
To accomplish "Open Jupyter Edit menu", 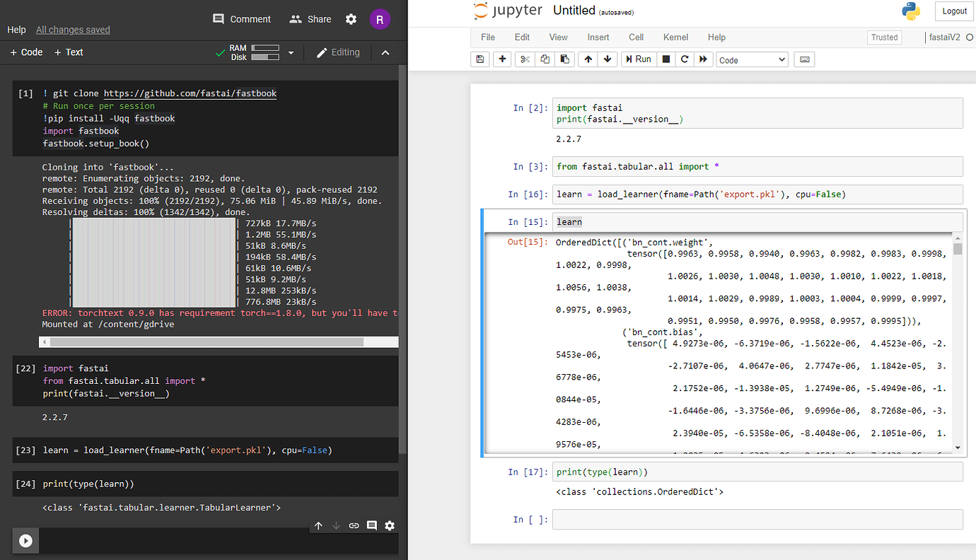I will coord(522,37).
